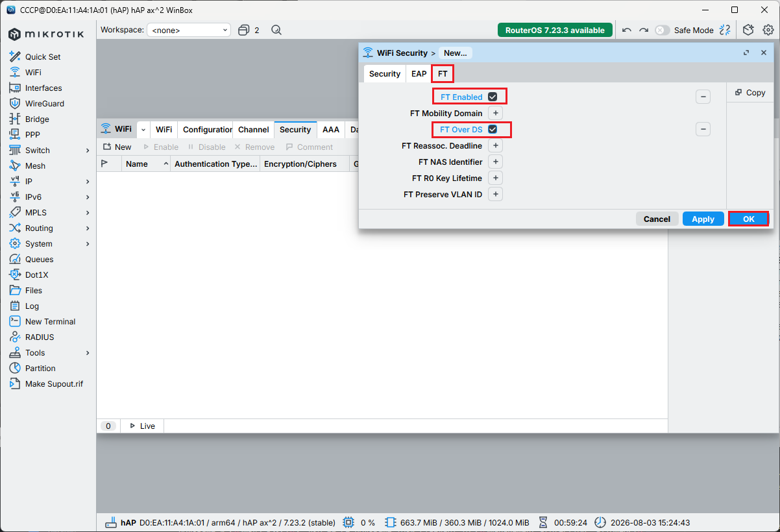Click New in the WiFi toolbar
The height and width of the screenshot is (532, 780).
pos(117,147)
